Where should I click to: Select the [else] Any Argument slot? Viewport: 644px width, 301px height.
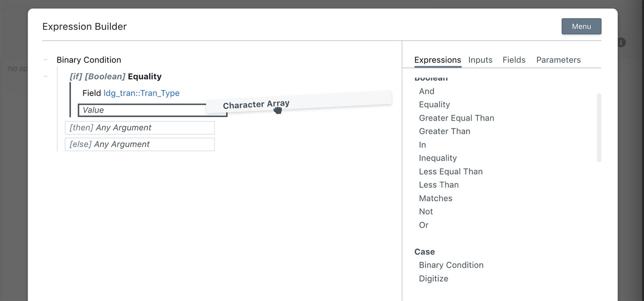[x=140, y=144]
